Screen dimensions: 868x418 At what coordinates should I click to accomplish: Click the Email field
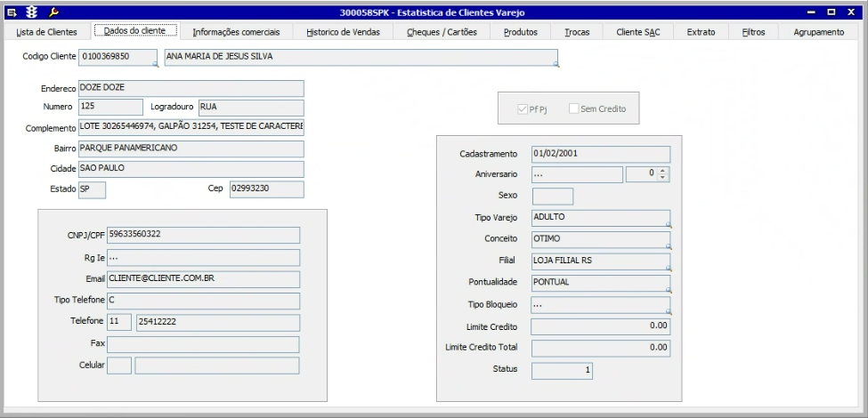point(203,279)
